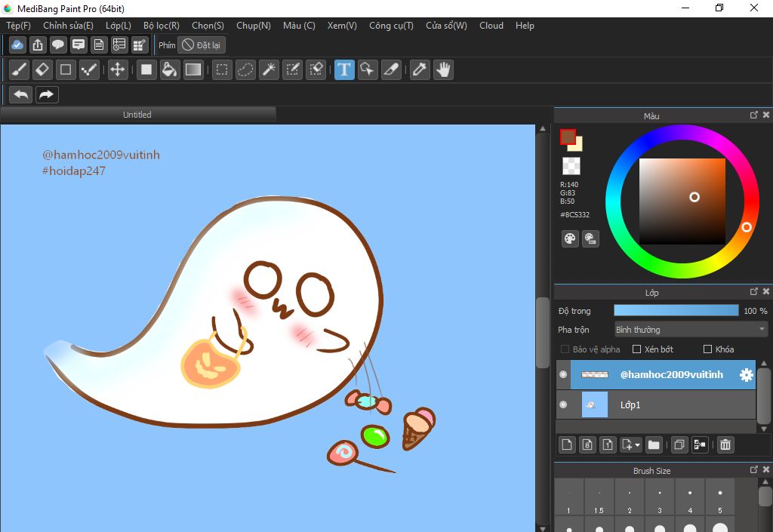The height and width of the screenshot is (532, 773).
Task: Hide the Lớp1 layer
Action: 563,404
